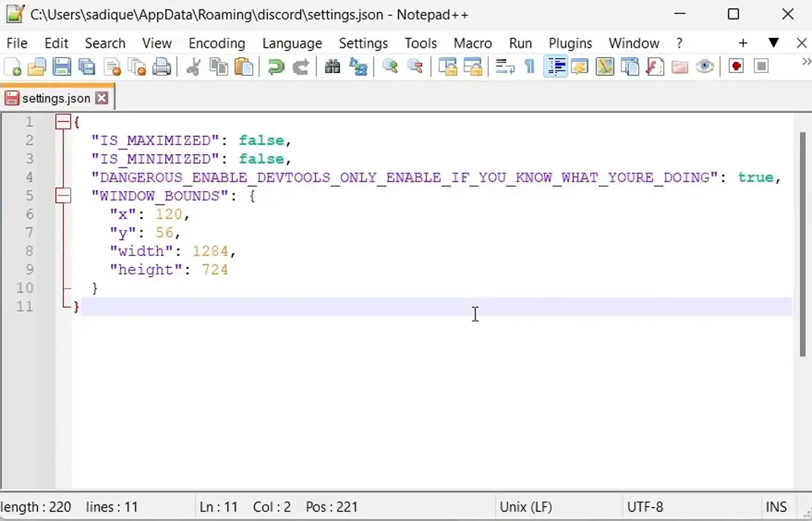Open the Unix (LF) line ending selector
812x521 pixels.
[x=526, y=507]
